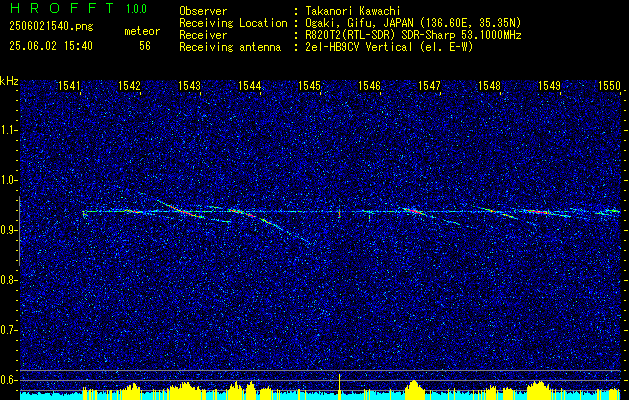Click the 1548 time marker
The image size is (629, 400).
(x=489, y=85)
